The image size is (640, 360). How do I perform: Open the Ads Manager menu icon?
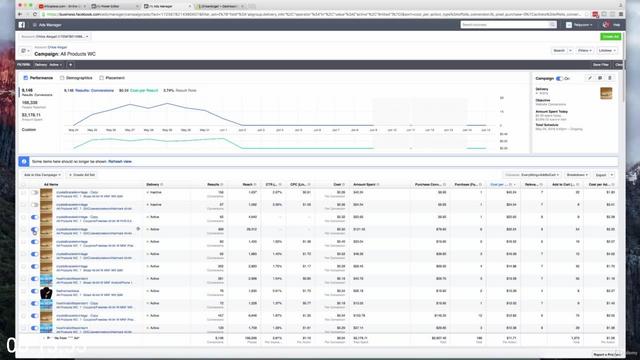tap(35, 25)
